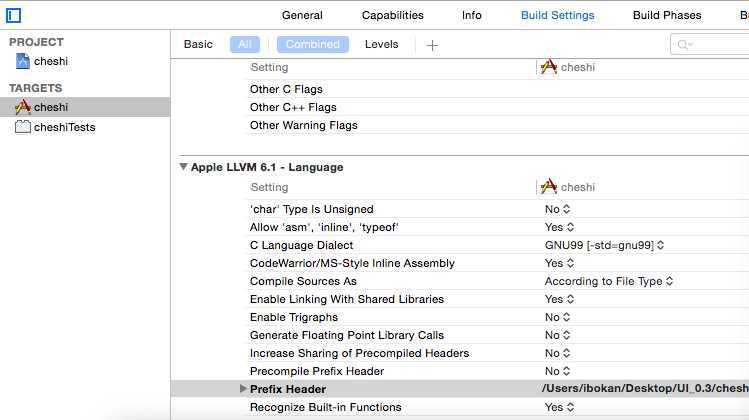Open 'char' Type Is Unsigned No popup

(557, 209)
